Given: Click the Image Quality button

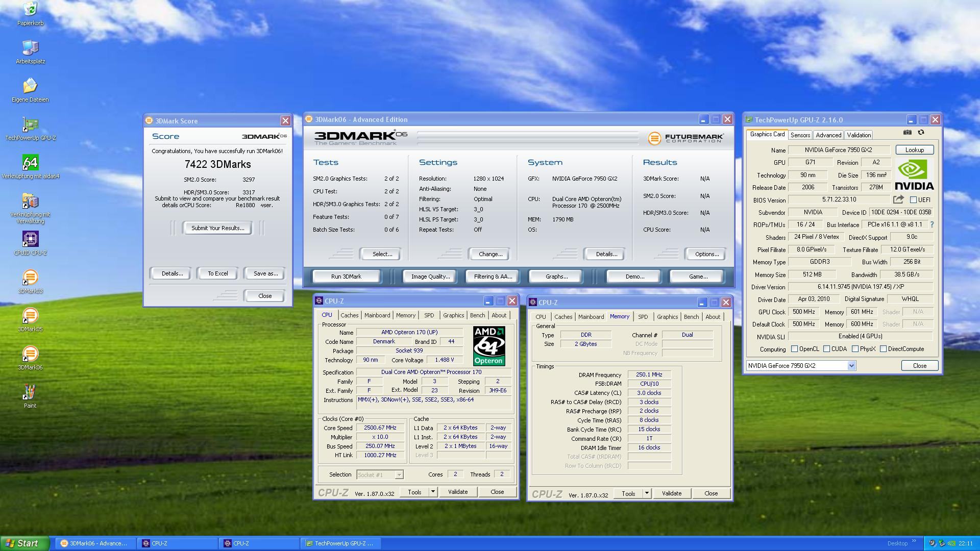Looking at the screenshot, I should coord(430,277).
